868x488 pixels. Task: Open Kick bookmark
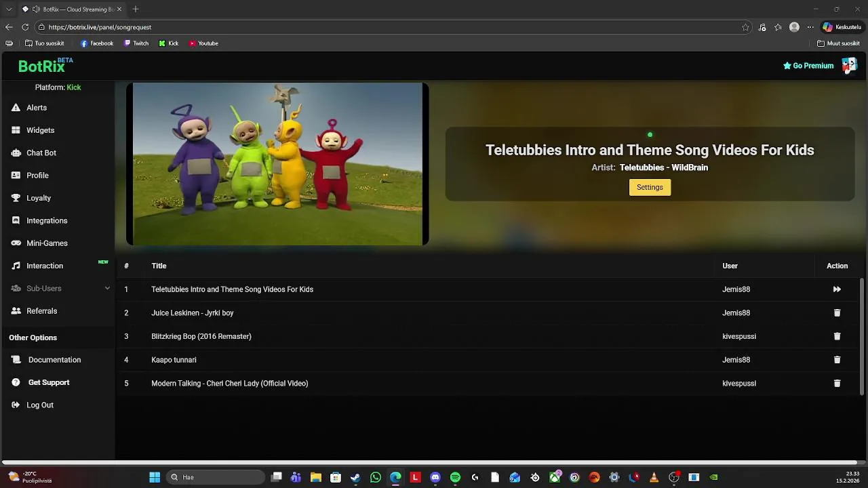[x=169, y=43]
